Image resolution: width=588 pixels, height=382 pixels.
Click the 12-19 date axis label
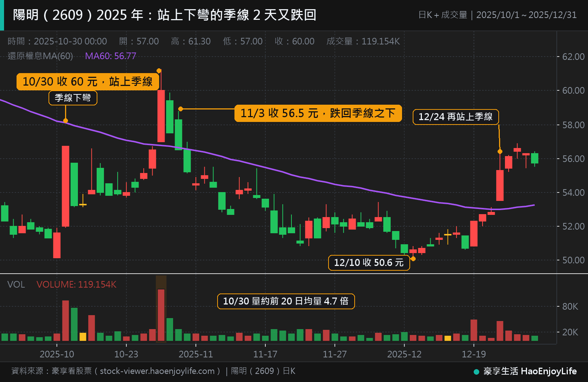pyautogui.click(x=474, y=354)
